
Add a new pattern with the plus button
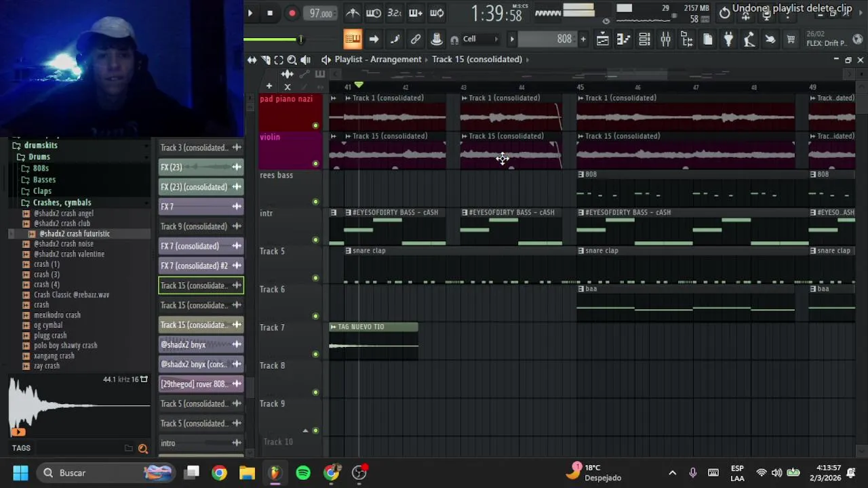[583, 39]
